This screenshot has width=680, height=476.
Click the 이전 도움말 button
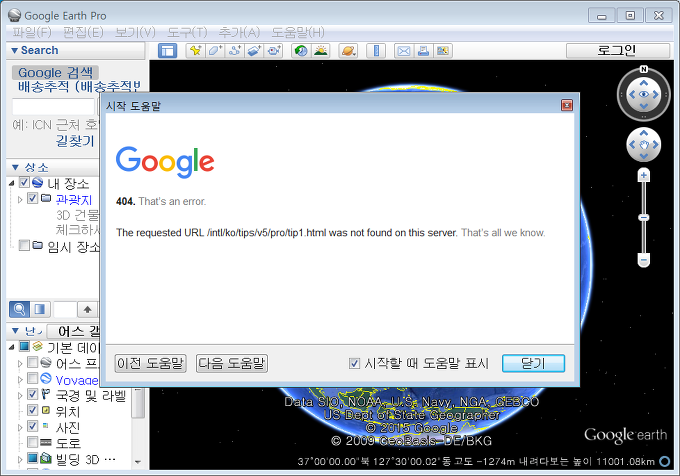coord(150,363)
